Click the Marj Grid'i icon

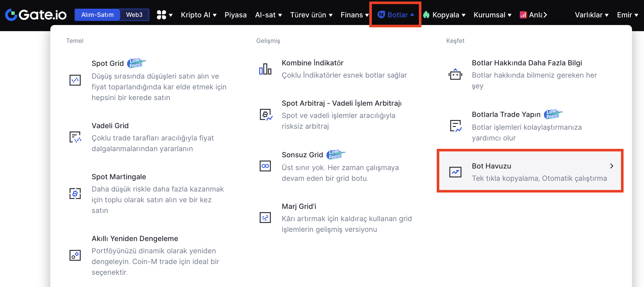point(265,218)
